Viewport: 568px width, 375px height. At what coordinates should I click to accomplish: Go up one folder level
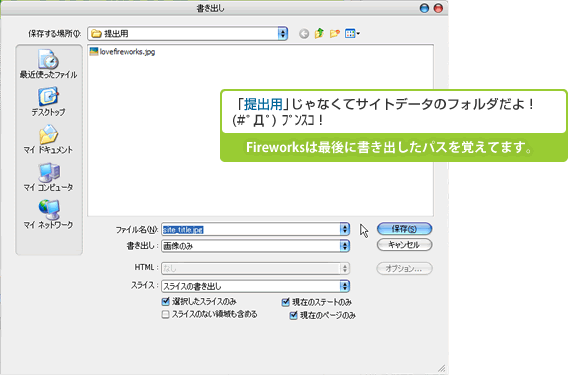pos(319,34)
